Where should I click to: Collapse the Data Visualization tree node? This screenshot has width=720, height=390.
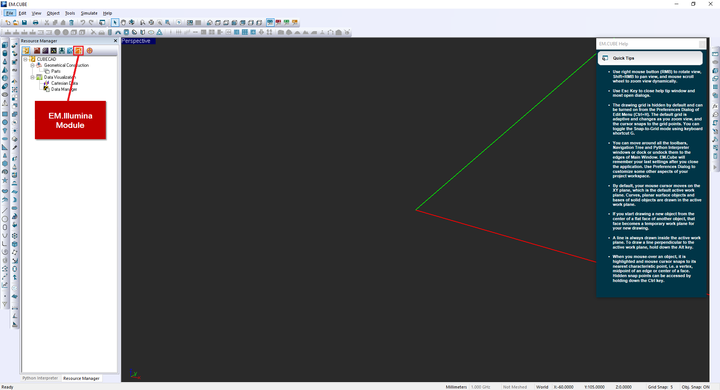33,77
